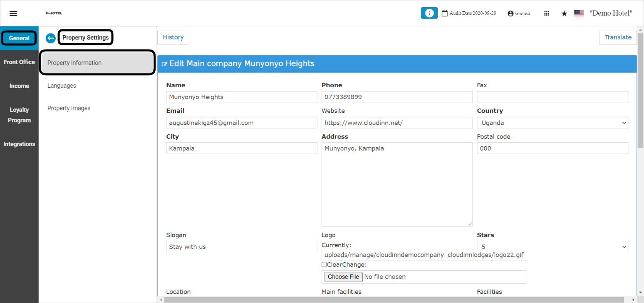
Task: Click the Email input field
Action: [x=241, y=123]
